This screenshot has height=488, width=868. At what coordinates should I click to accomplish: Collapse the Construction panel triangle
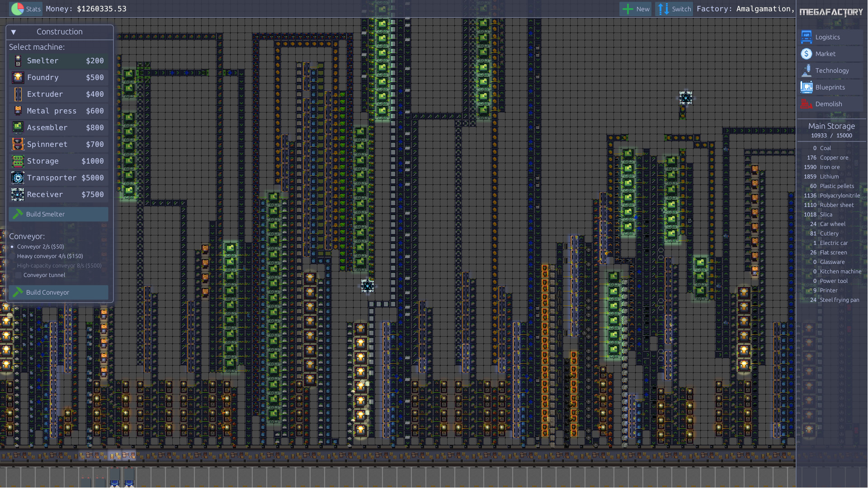pyautogui.click(x=14, y=32)
